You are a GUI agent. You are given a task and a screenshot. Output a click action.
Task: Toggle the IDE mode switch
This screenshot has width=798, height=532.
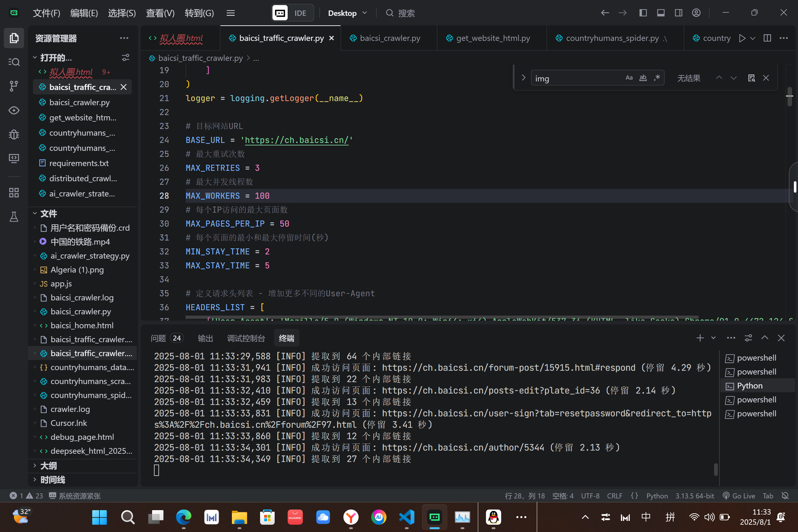pyautogui.click(x=292, y=13)
